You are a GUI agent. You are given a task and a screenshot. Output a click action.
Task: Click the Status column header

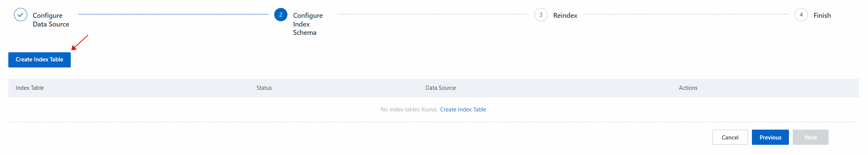[264, 88]
